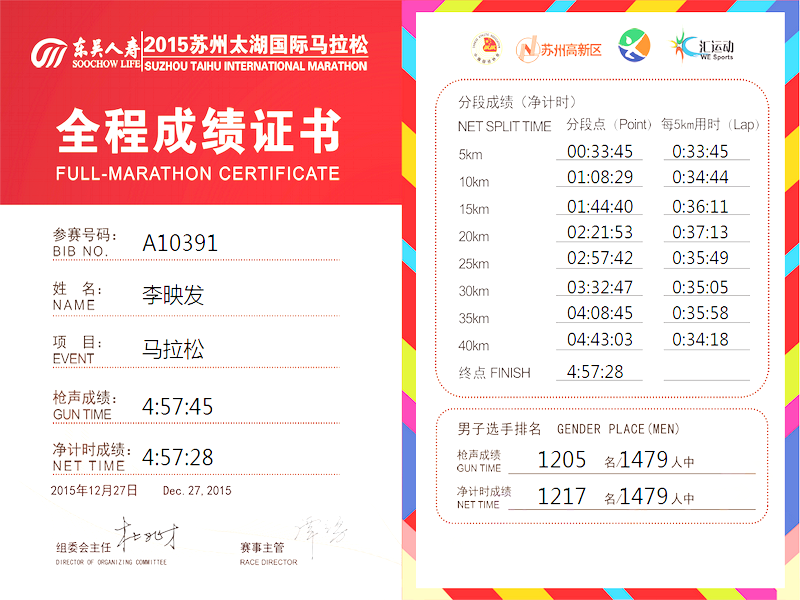Click the 5km point time 00:33:45
Screen dimensions: 800x600
(x=600, y=152)
